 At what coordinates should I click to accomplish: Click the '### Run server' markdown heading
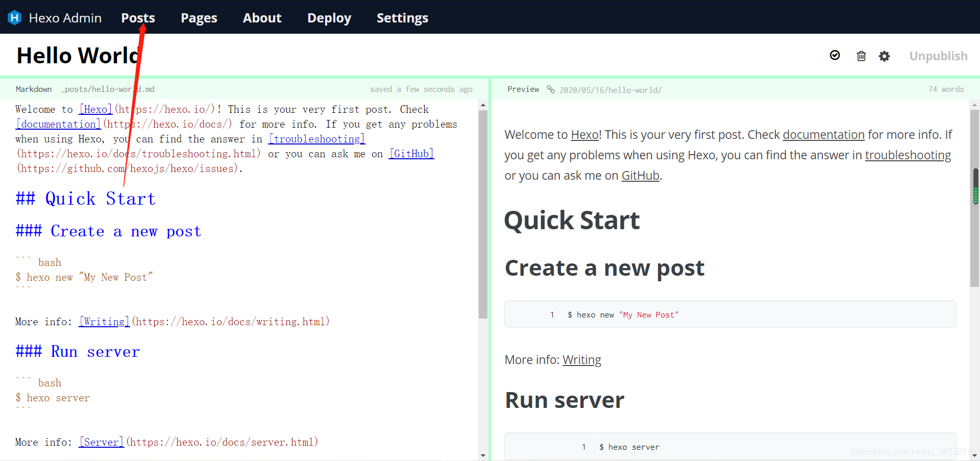tap(78, 352)
